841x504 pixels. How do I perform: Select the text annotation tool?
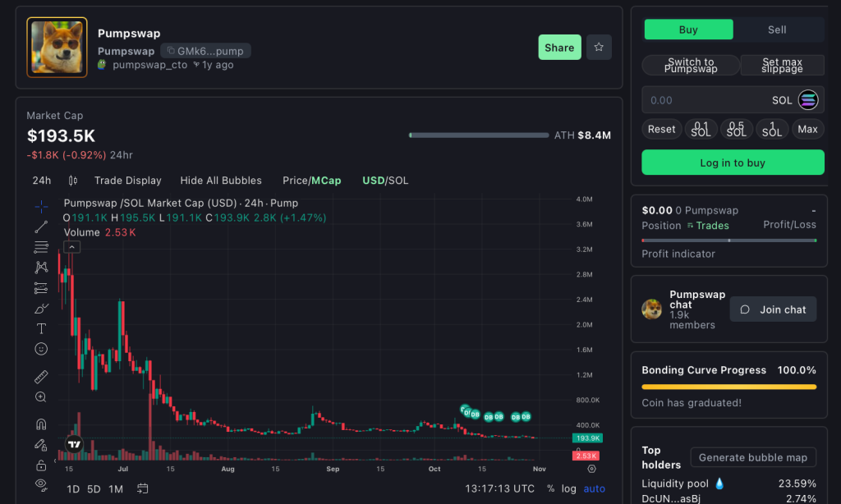click(40, 328)
